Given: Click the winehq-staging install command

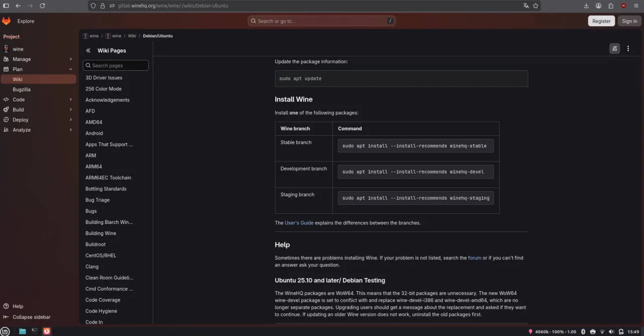Looking at the screenshot, I should pyautogui.click(x=416, y=198).
